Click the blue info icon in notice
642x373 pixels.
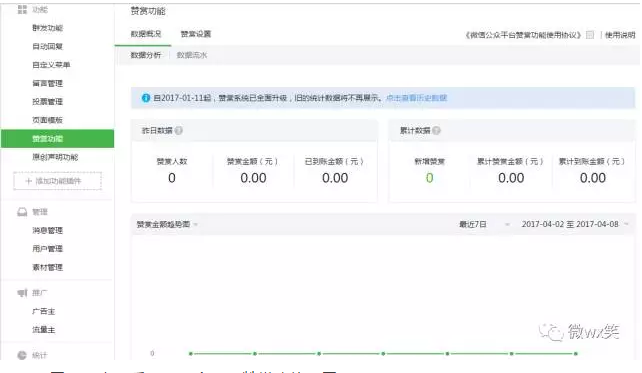click(146, 98)
